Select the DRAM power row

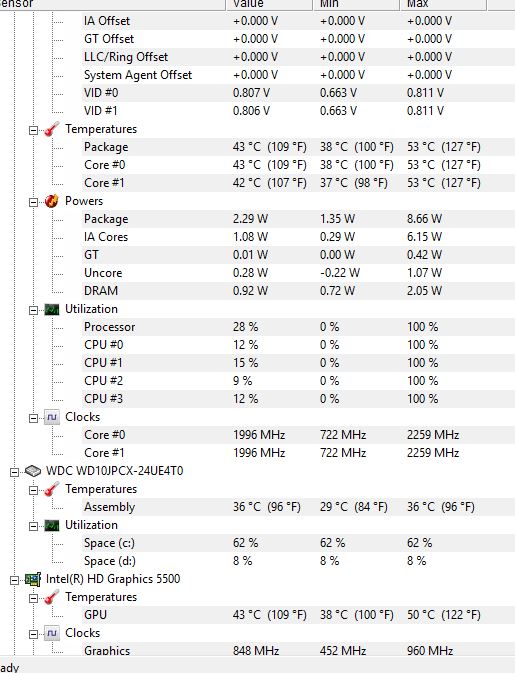click(x=258, y=291)
